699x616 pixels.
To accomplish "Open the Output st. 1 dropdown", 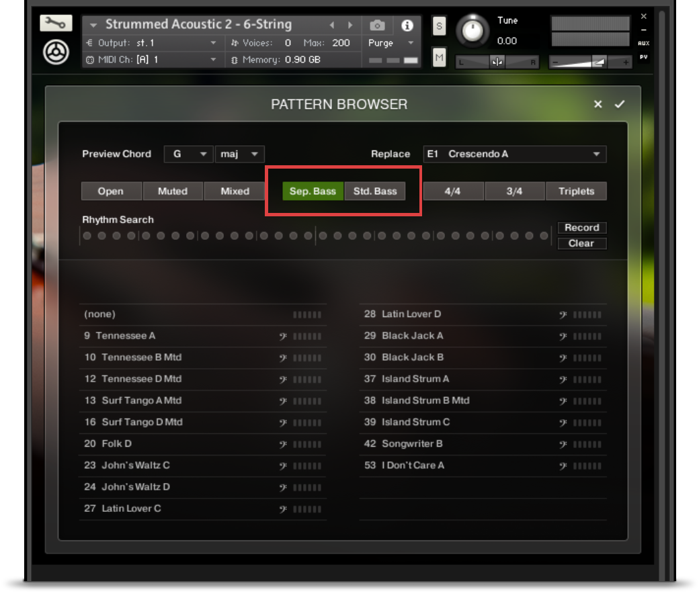I will coord(152,43).
